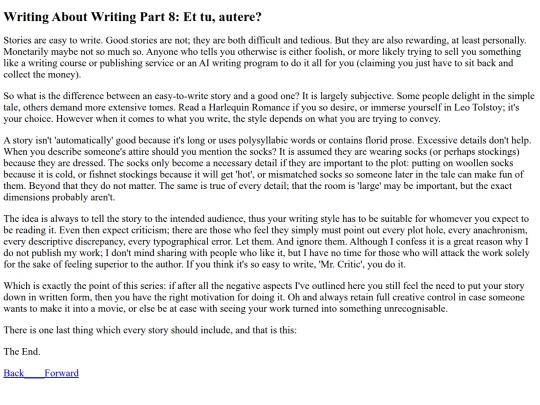Click the text 'The End.'
The height and width of the screenshot is (405, 540).
[x=22, y=352]
